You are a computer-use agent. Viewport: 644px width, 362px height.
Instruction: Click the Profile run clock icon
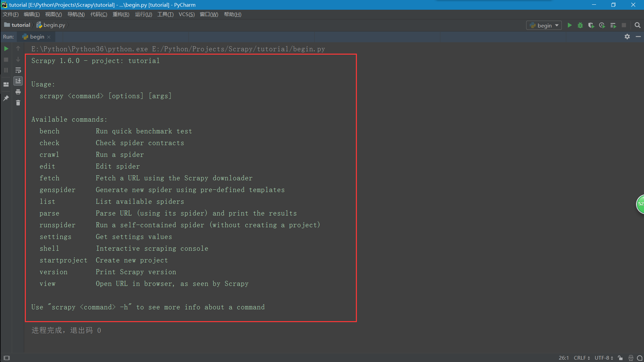(602, 25)
